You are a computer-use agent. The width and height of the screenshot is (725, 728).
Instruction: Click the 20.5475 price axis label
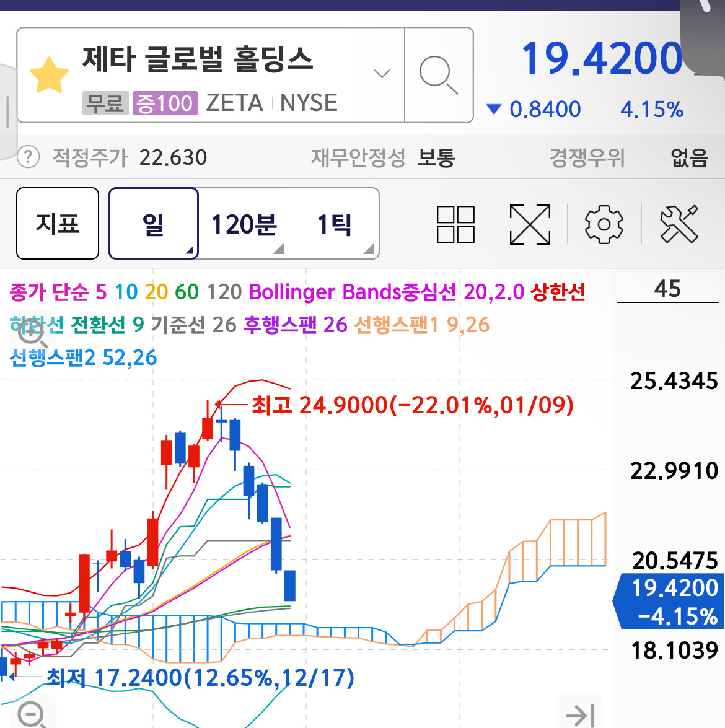pos(675,560)
